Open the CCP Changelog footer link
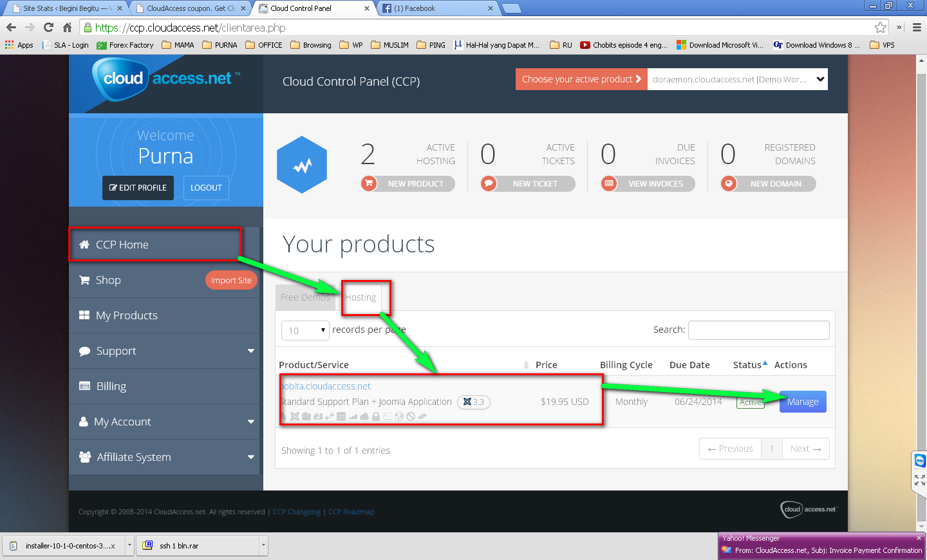 tap(297, 512)
